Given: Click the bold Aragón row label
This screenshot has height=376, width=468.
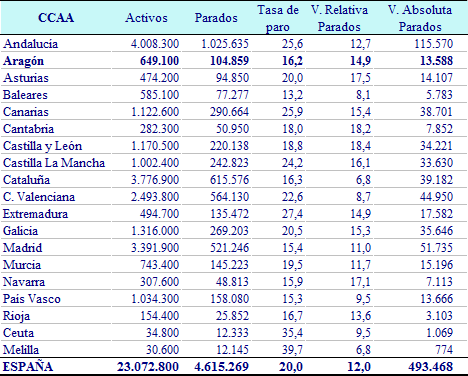Looking at the screenshot, I should click(24, 61).
